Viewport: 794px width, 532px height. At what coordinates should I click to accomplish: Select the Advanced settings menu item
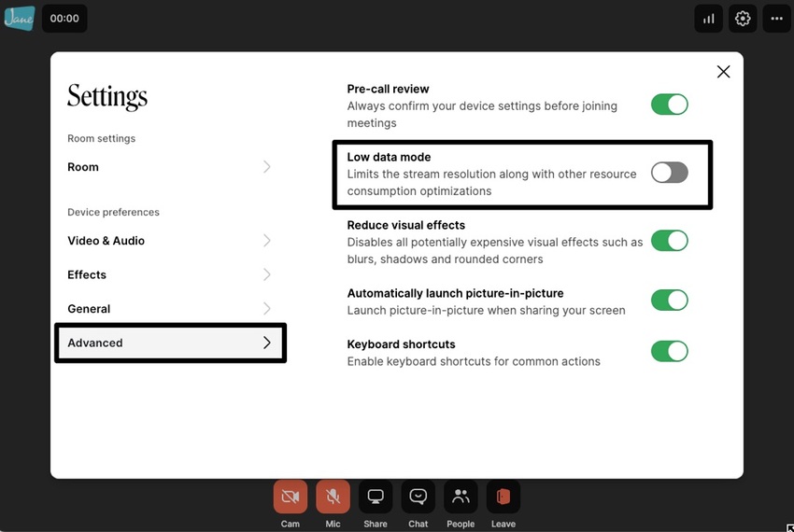170,343
